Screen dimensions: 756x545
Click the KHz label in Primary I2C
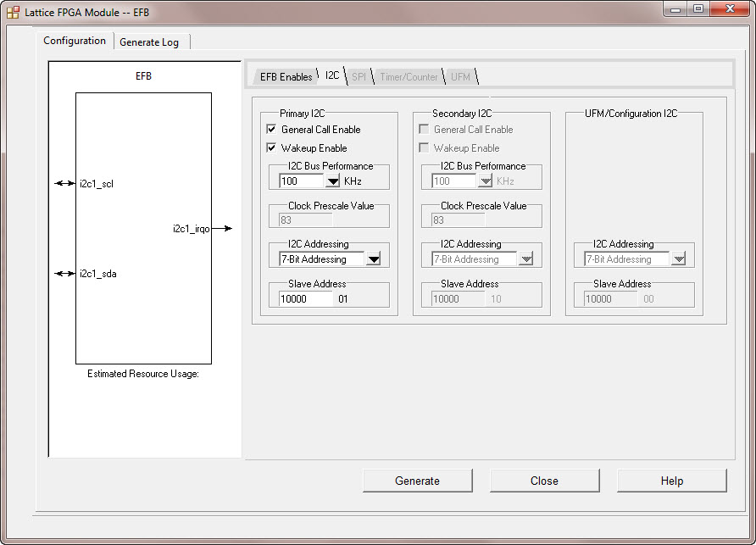pos(353,181)
